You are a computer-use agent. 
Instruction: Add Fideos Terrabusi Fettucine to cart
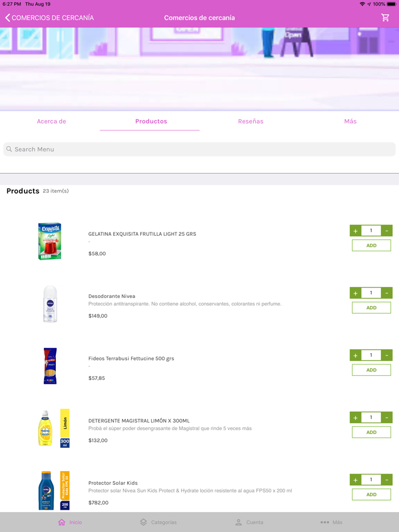tap(371, 370)
